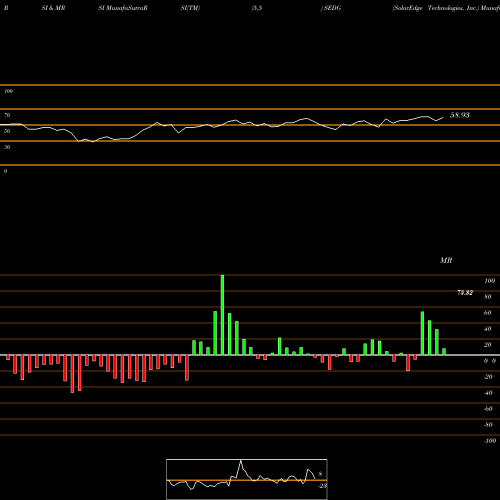Click the SI & MR header label
Viewport: 500px width, 500px height.
point(53,8)
